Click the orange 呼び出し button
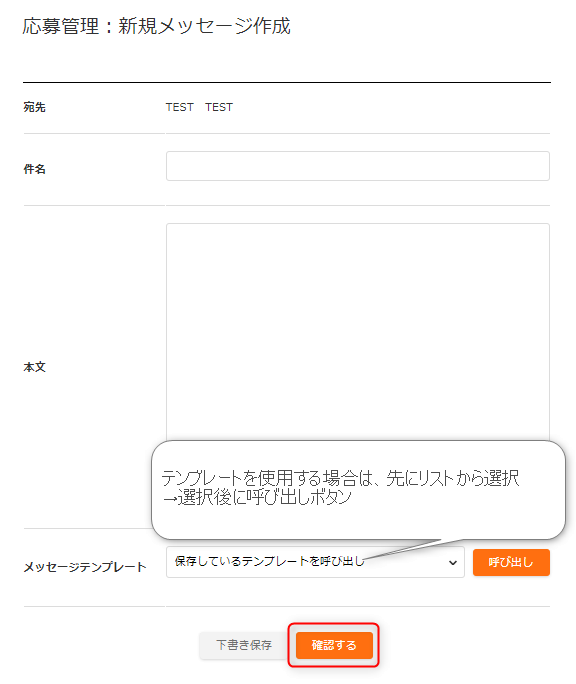 point(511,562)
